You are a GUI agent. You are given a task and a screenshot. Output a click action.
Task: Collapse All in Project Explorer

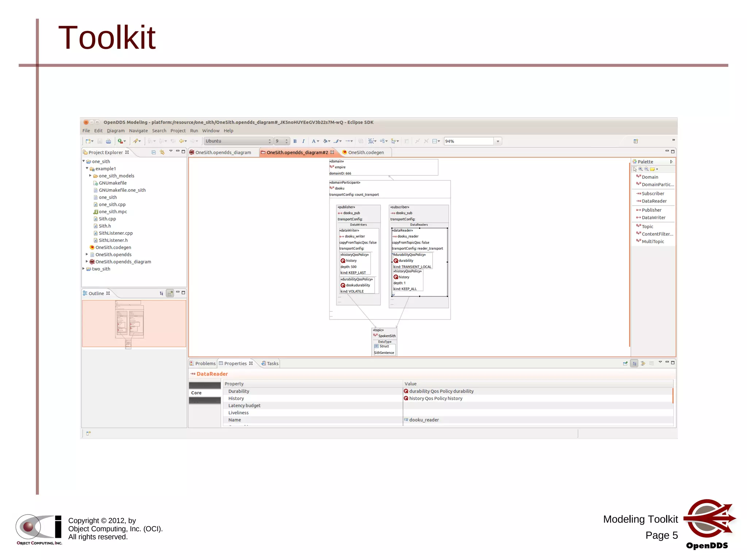coord(154,152)
